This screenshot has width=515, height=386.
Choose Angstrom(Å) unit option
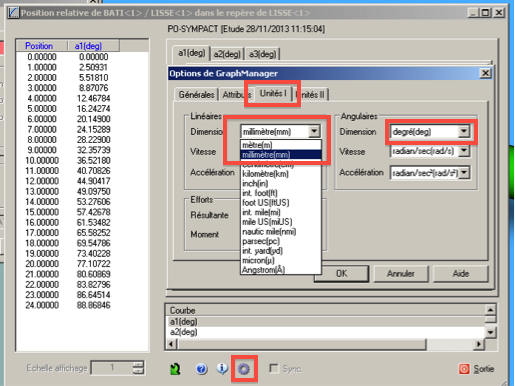point(281,270)
